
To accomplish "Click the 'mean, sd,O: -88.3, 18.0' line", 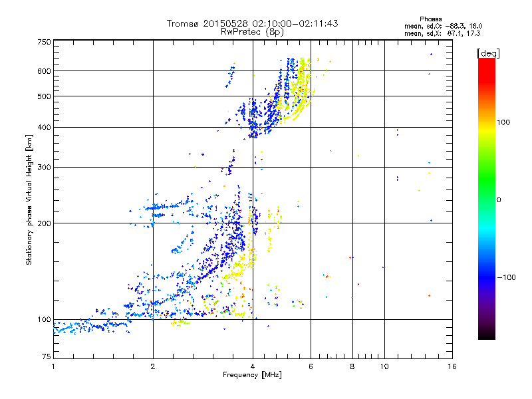I will pyautogui.click(x=443, y=26).
